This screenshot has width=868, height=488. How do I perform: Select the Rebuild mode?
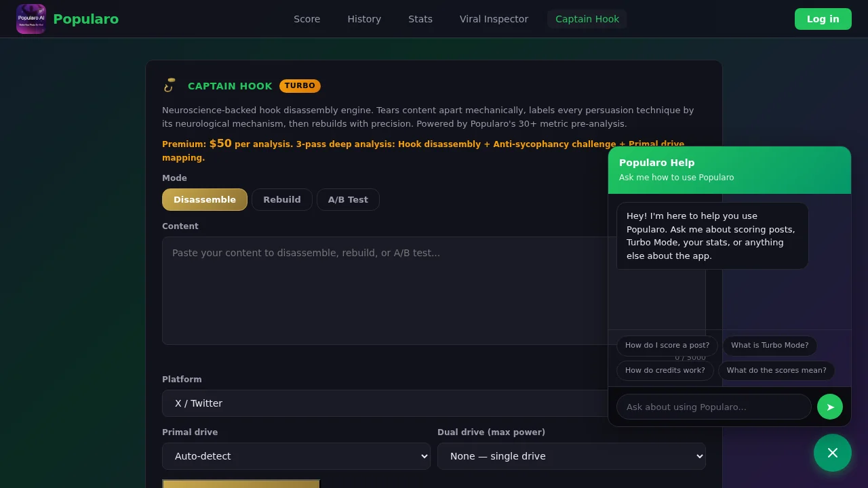point(282,199)
